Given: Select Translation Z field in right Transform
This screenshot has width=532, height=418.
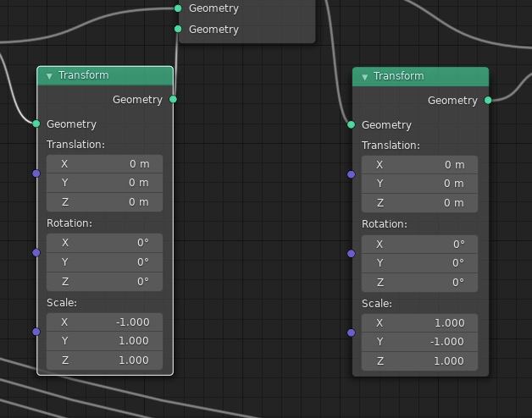Looking at the screenshot, I should click(419, 203).
